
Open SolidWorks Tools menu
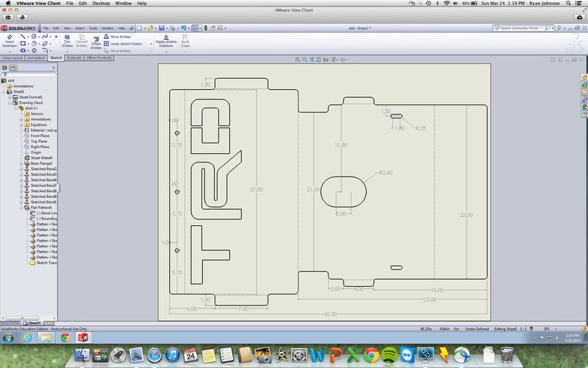point(93,28)
